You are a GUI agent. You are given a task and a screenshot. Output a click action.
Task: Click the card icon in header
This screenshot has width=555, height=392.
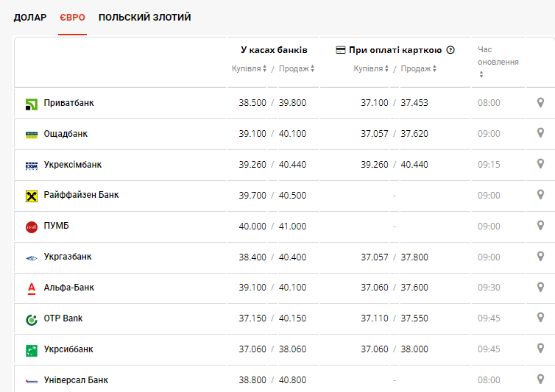pyautogui.click(x=341, y=50)
